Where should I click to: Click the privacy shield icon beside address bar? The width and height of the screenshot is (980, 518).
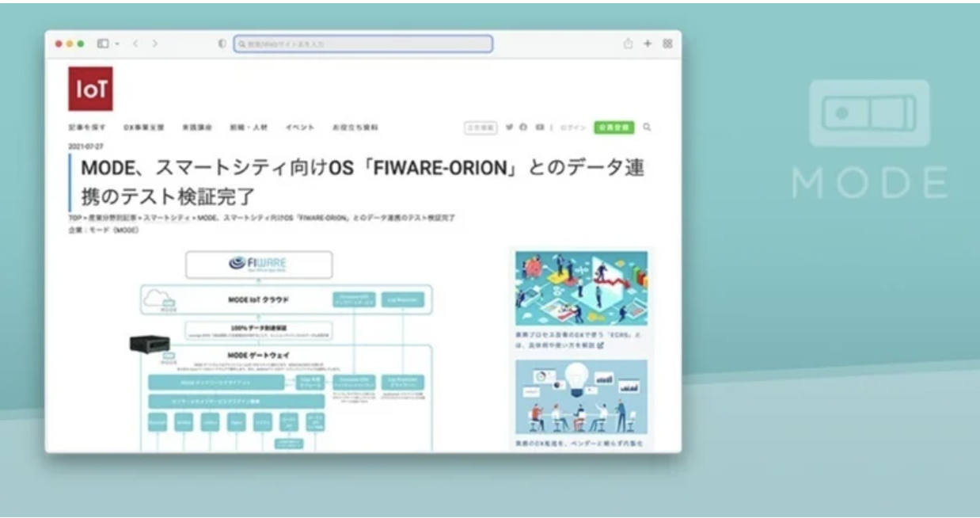pyautogui.click(x=222, y=44)
